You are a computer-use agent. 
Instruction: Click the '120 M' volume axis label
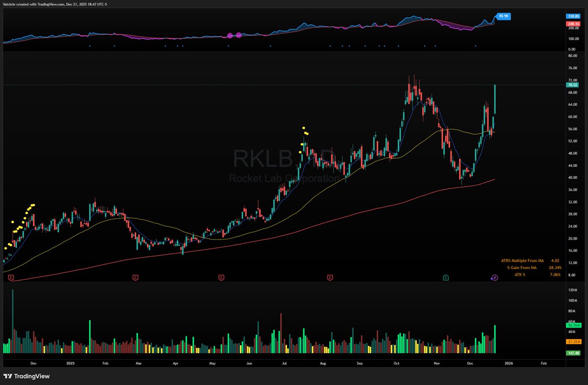[x=573, y=290]
